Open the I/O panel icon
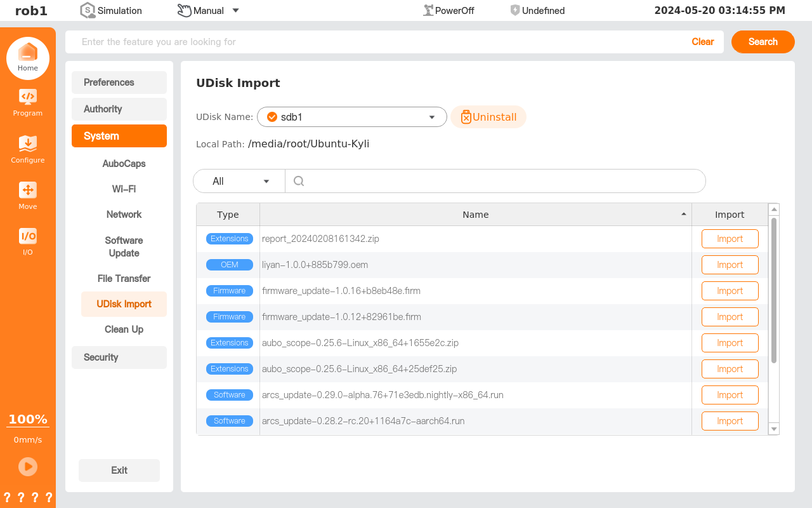 point(28,237)
